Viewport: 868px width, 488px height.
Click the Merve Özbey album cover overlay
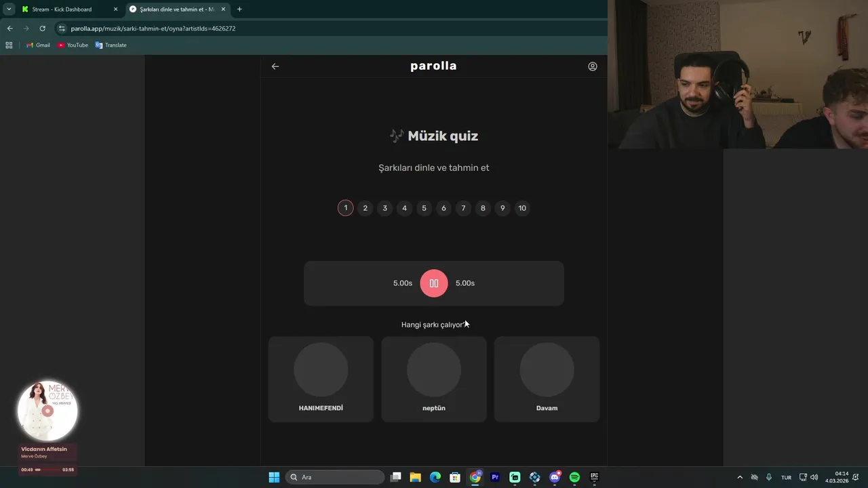47,411
